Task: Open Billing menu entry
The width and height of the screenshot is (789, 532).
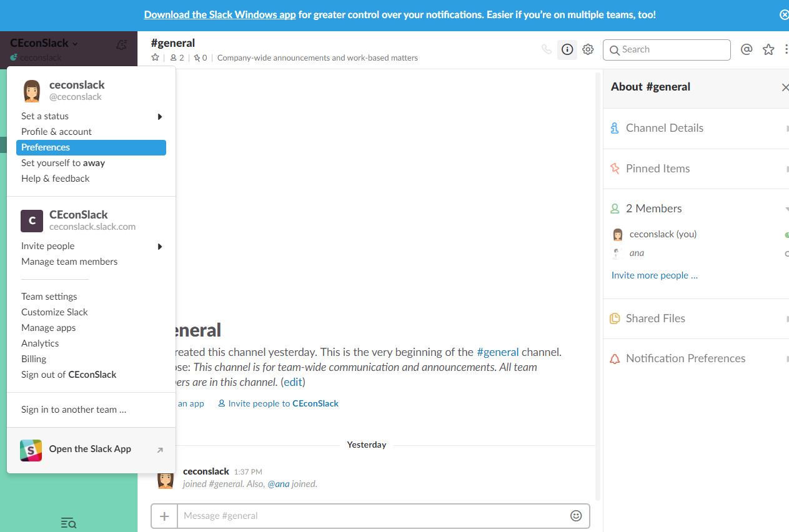Action: 91,359
